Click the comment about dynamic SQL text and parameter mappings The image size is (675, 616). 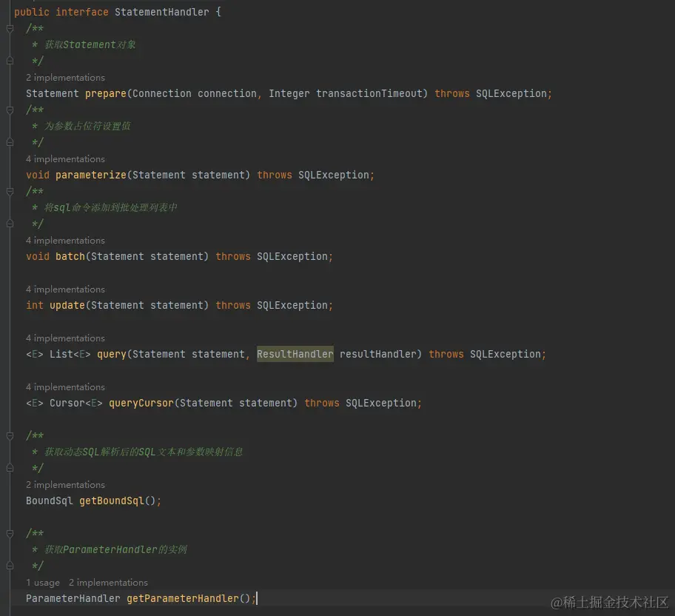tap(144, 452)
